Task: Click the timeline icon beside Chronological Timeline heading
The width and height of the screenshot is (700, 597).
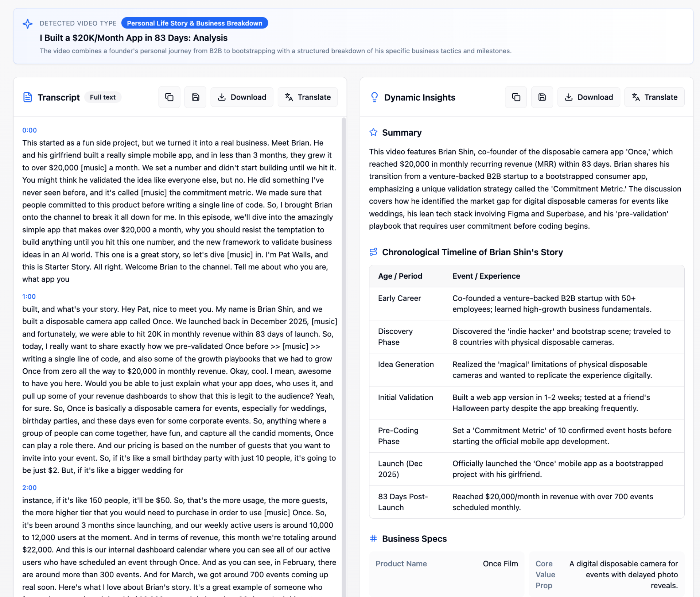Action: click(x=373, y=252)
